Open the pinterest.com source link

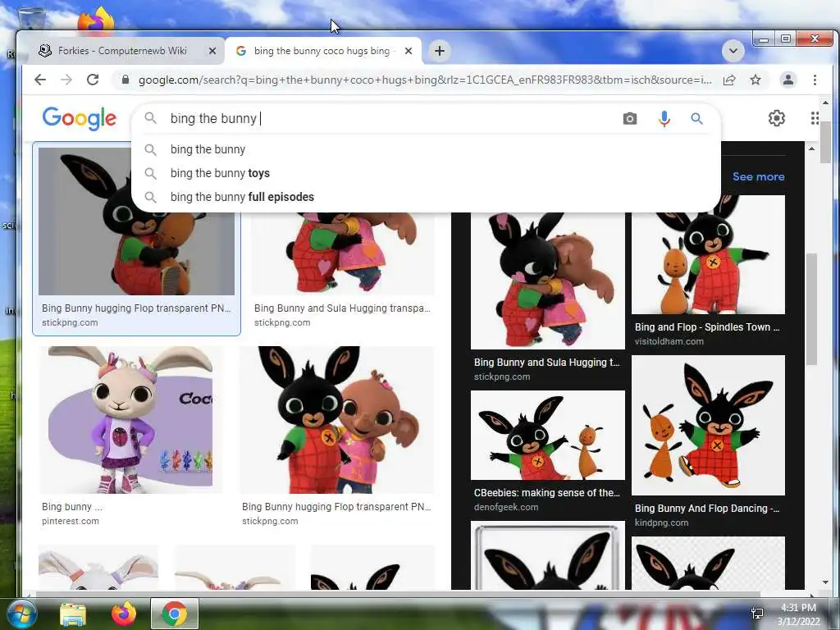pyautogui.click(x=71, y=521)
